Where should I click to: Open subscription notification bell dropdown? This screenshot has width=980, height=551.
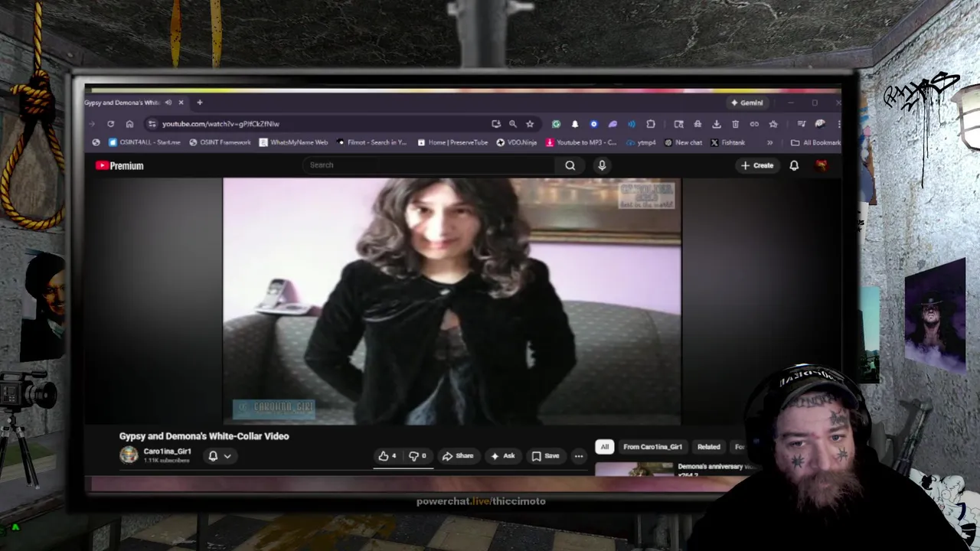(220, 456)
